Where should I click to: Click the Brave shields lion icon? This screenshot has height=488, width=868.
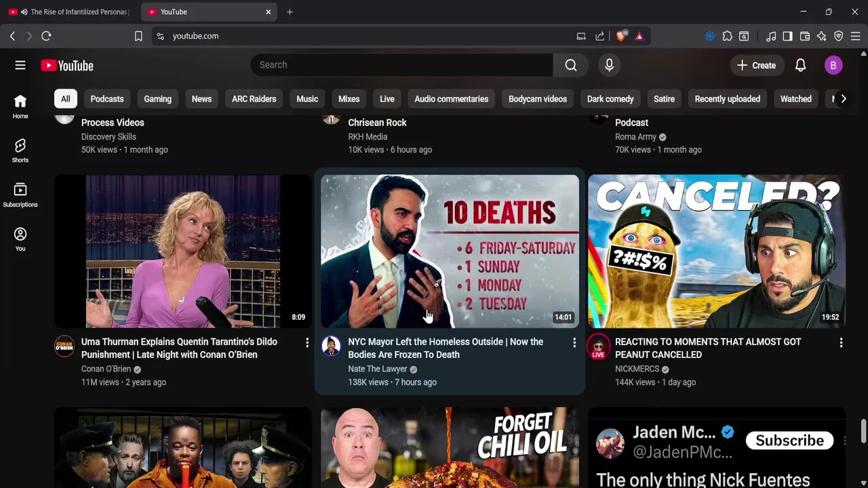621,36
